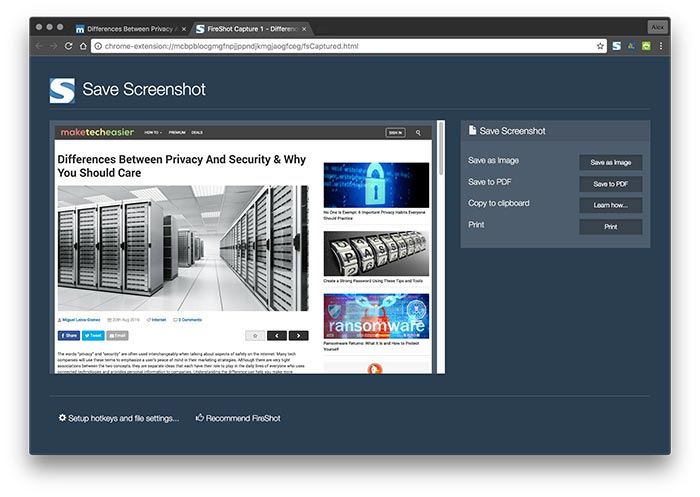Click the Google Drive extension icon

click(631, 46)
